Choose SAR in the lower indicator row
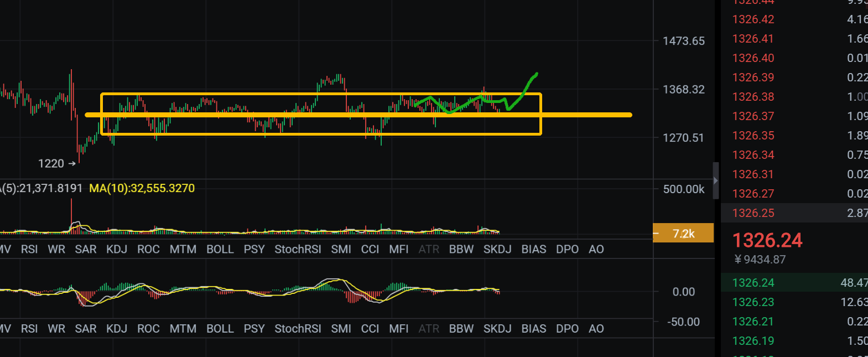 (x=86, y=329)
